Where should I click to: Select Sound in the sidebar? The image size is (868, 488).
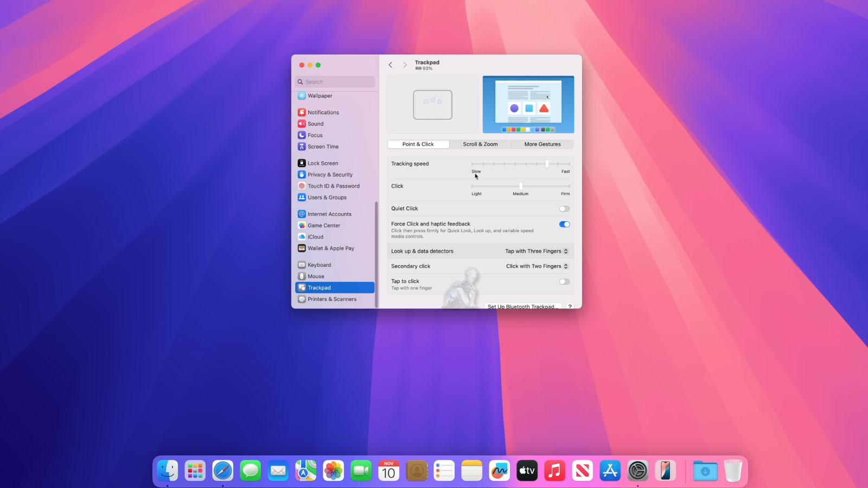coord(335,124)
